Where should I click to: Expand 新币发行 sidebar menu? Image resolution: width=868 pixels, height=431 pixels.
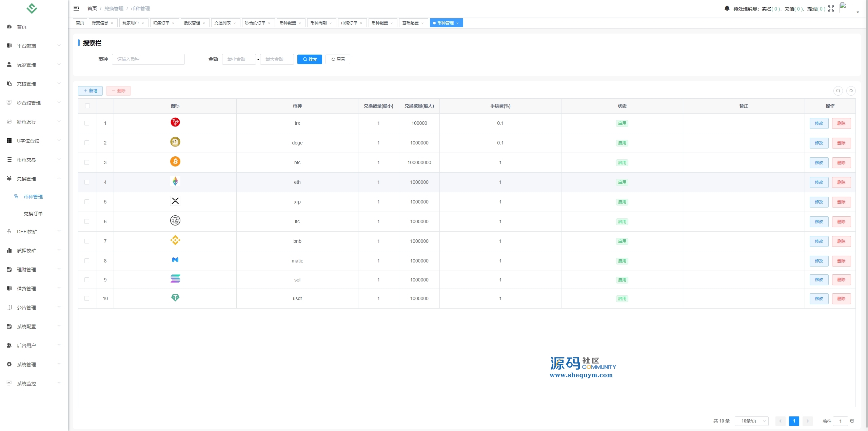coord(34,121)
